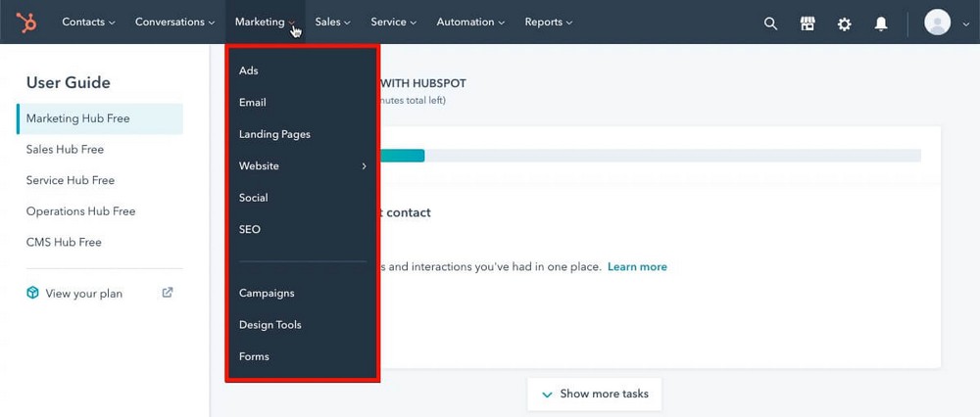Open the search magnifier icon
Image resolution: width=980 pixels, height=417 pixels.
770,23
